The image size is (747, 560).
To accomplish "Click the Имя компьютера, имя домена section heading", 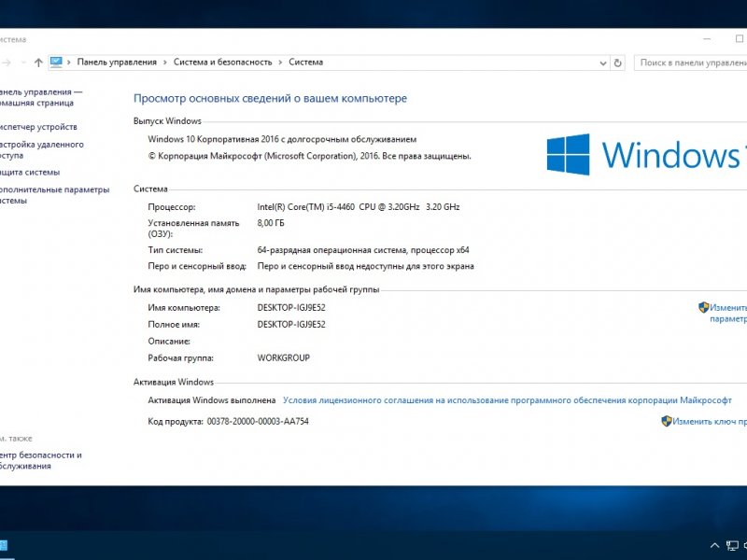I will coord(256,289).
